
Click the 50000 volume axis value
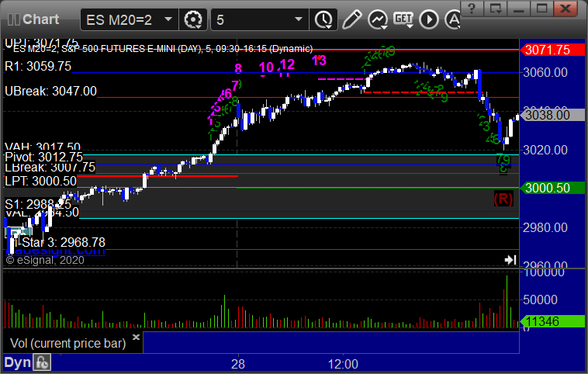(x=540, y=300)
